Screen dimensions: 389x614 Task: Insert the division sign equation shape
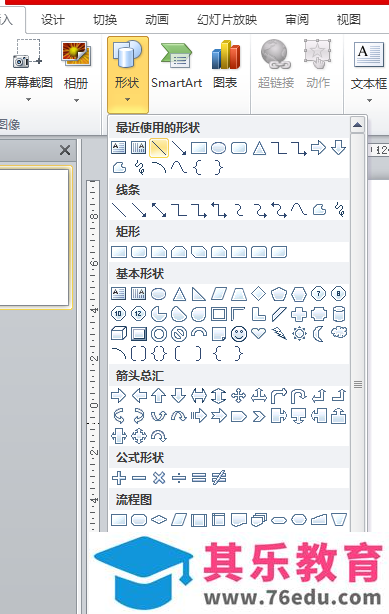tap(179, 478)
